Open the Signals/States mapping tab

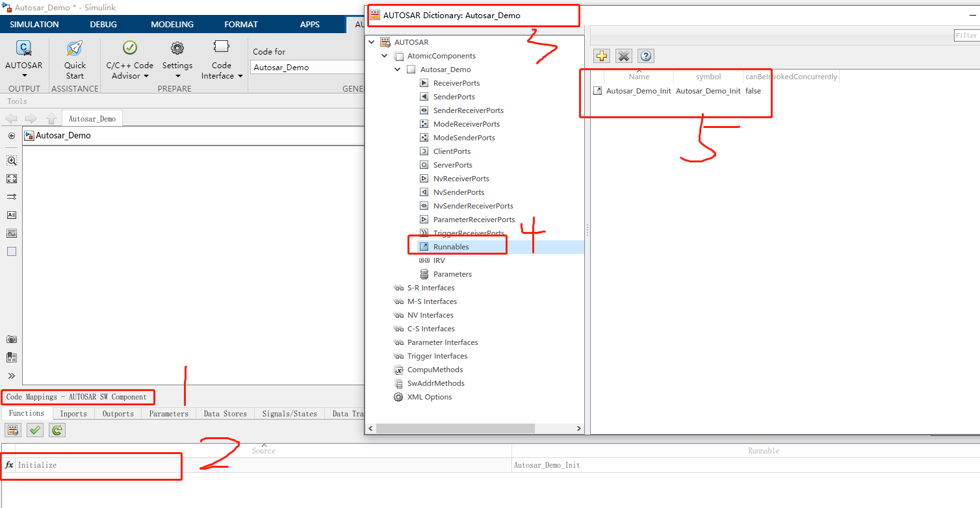(x=290, y=413)
